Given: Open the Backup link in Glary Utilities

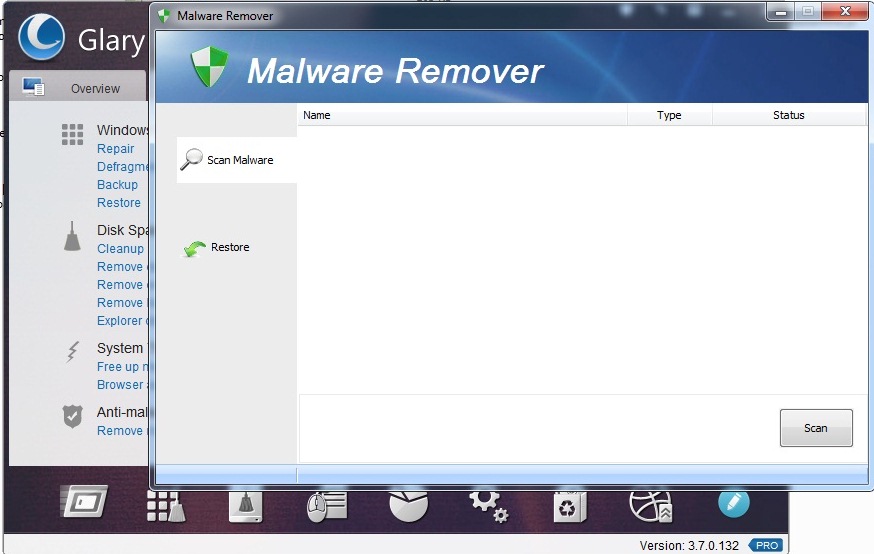Looking at the screenshot, I should pos(117,184).
